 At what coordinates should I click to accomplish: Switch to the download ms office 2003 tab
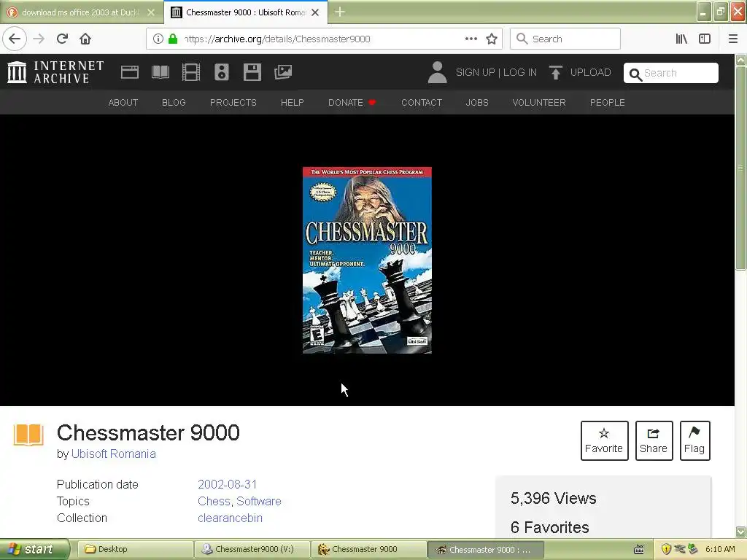point(80,12)
